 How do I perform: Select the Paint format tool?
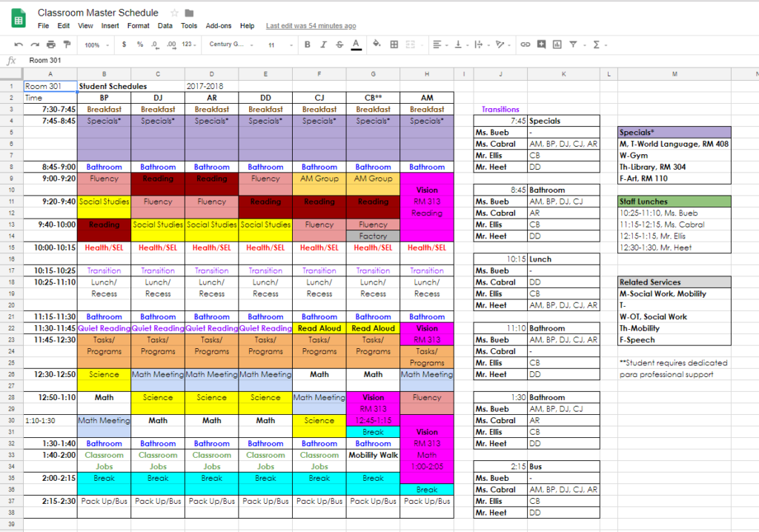[x=65, y=44]
